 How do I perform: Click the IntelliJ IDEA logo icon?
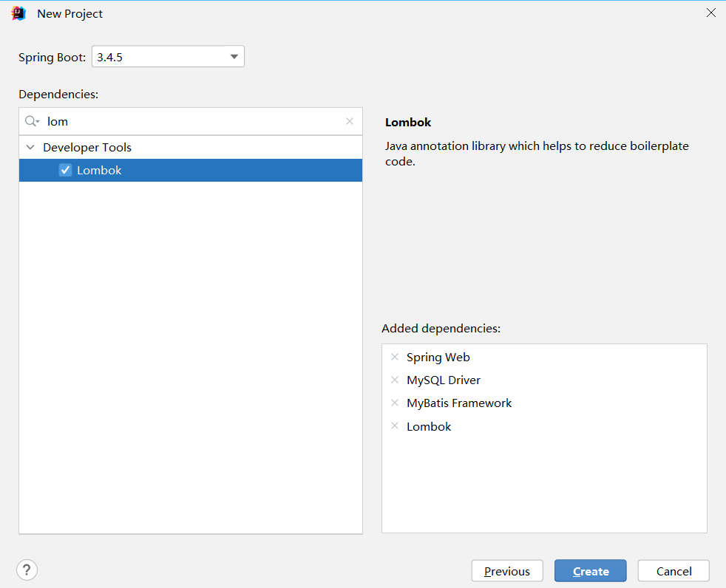(x=18, y=13)
